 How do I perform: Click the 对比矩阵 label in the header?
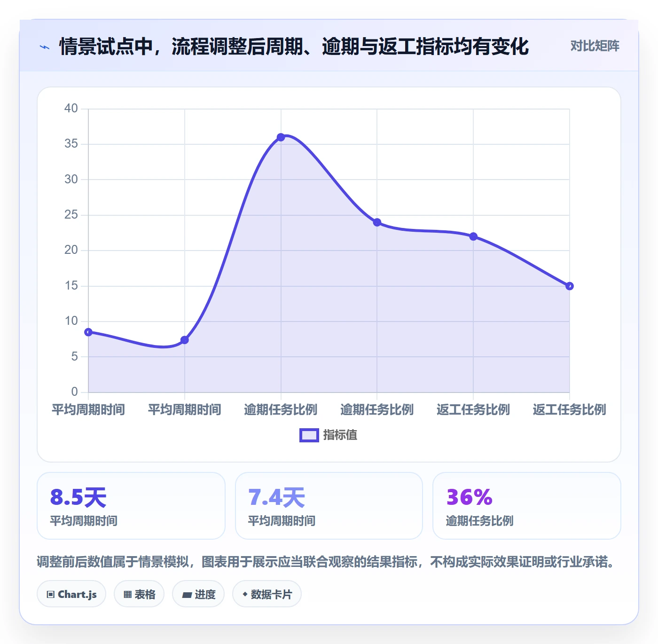coord(595,46)
